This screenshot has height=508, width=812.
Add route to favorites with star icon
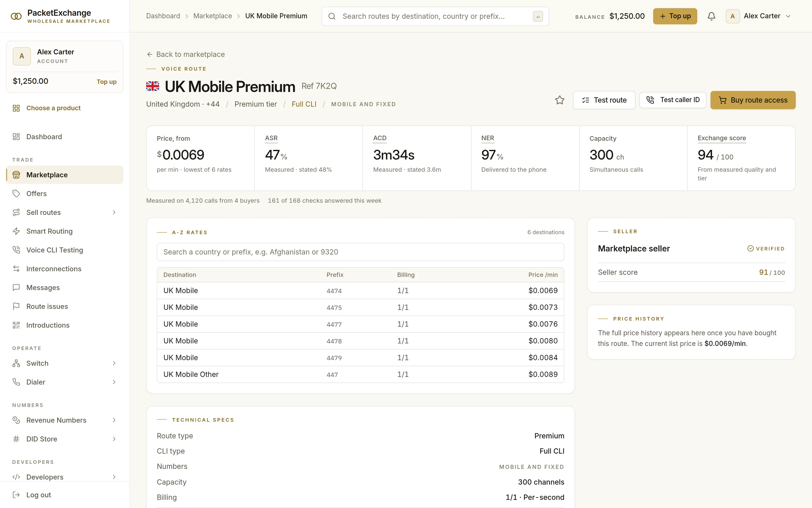pos(560,100)
